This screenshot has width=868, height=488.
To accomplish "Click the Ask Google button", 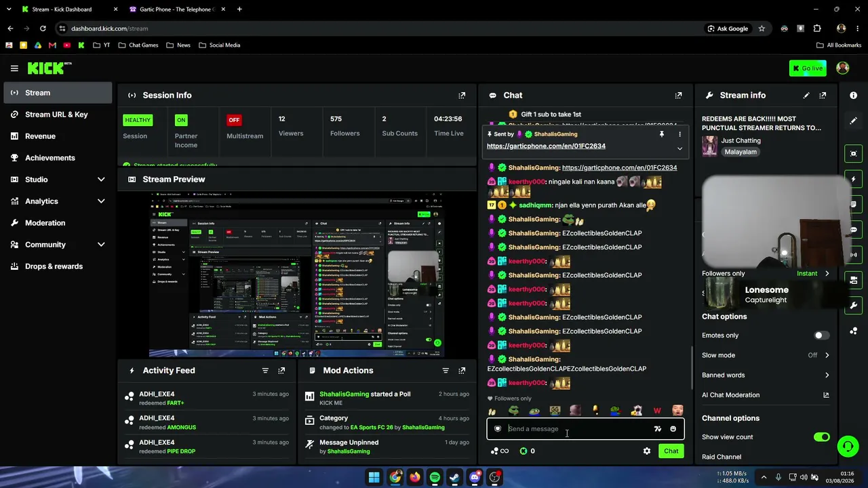I will click(x=728, y=28).
